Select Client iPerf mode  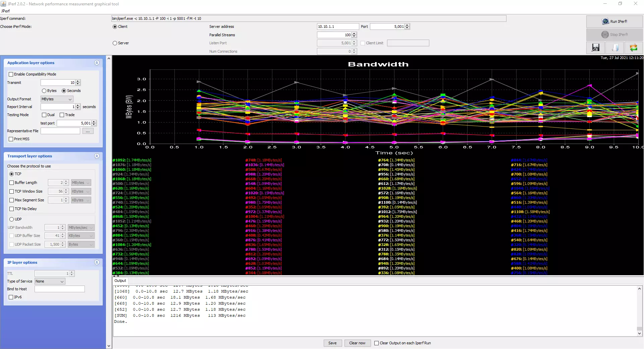pyautogui.click(x=115, y=27)
